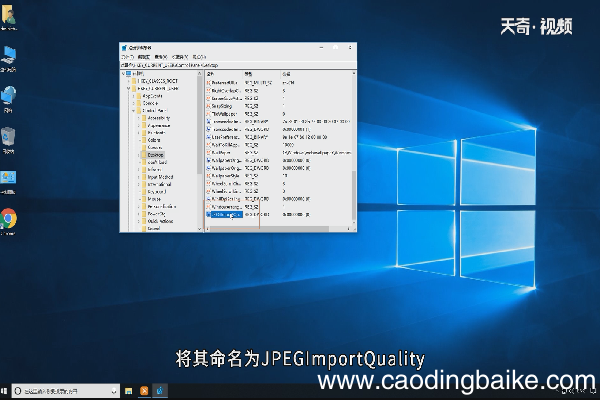Select the Cursors key in the tree

(x=155, y=147)
